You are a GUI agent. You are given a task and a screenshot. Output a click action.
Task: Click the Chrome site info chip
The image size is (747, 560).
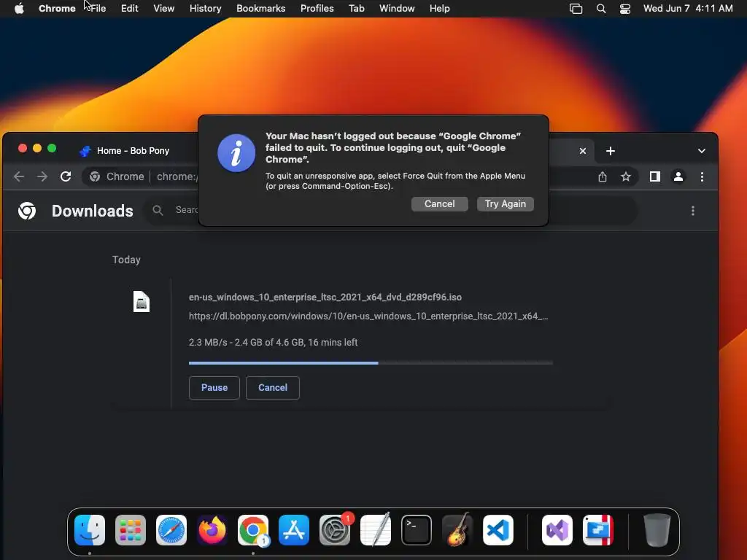(117, 176)
